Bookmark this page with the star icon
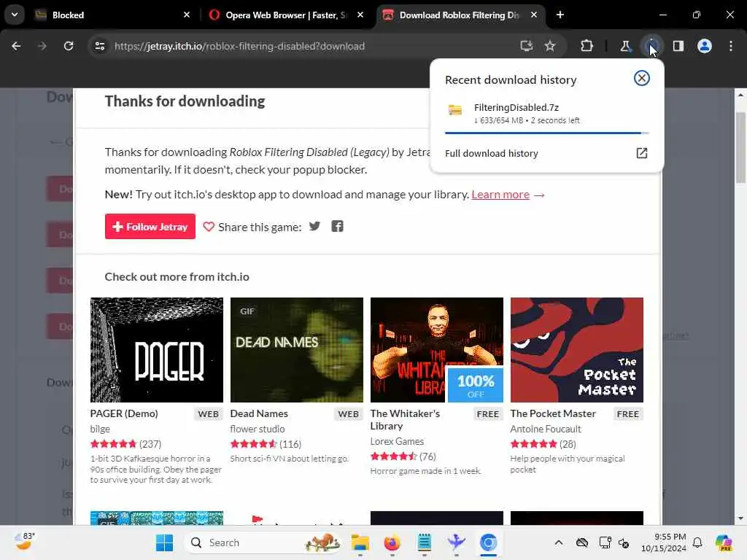The height and width of the screenshot is (560, 747). click(550, 46)
